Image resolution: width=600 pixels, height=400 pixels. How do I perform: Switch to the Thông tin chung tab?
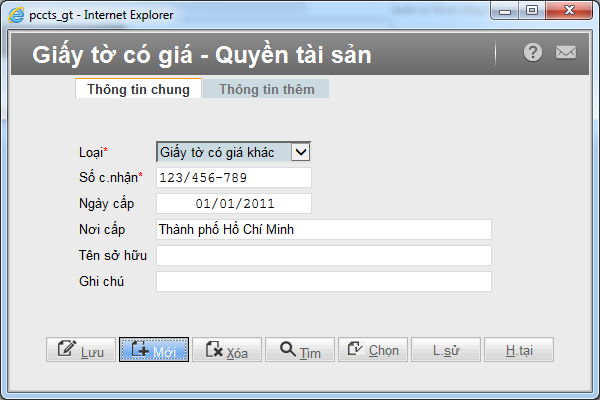138,89
